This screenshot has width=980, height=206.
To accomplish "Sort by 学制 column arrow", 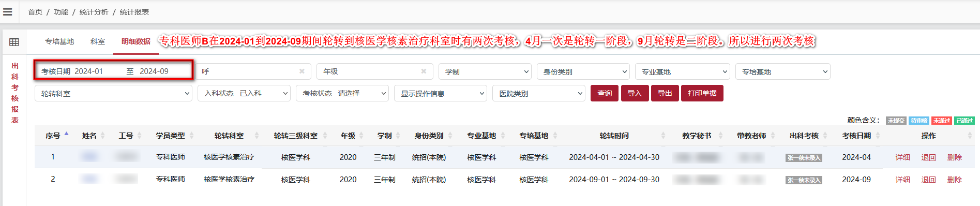I will (x=399, y=136).
